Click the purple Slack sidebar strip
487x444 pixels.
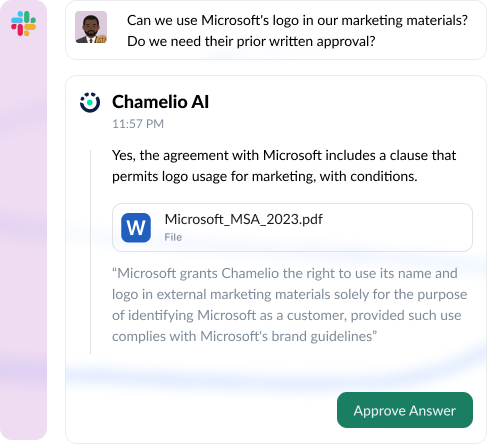point(23,233)
